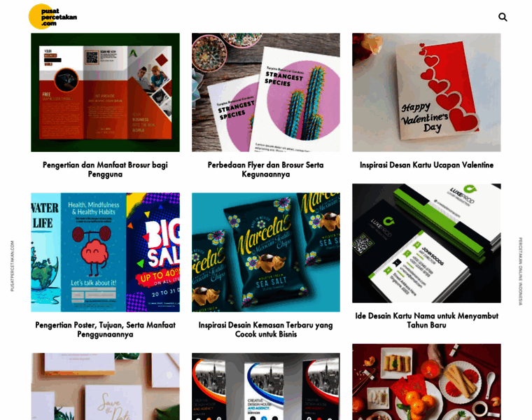Screen dimensions: 532x420
Task: Click the yellow circle in the logo
Action: point(41,17)
